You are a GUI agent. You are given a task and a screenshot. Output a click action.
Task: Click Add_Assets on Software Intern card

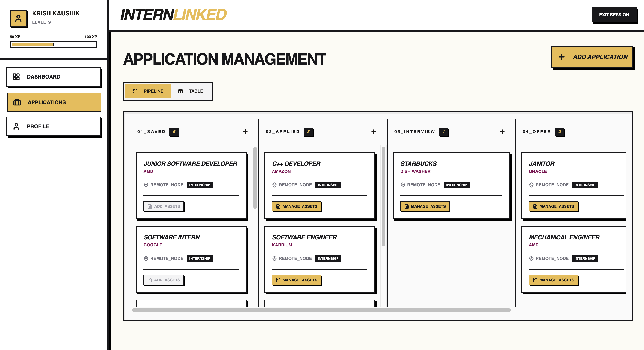(164, 280)
